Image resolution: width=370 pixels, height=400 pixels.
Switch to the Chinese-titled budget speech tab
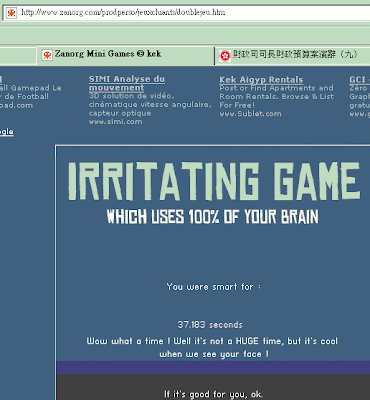click(x=292, y=55)
